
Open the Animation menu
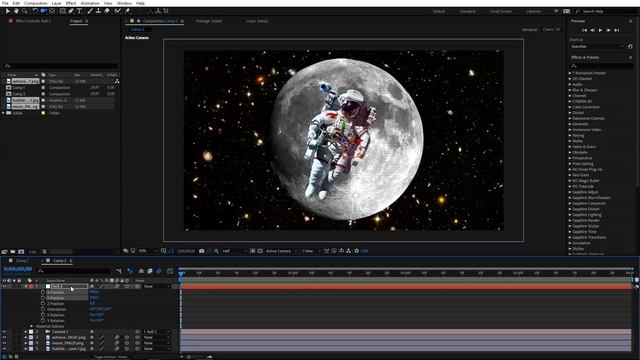click(x=90, y=3)
